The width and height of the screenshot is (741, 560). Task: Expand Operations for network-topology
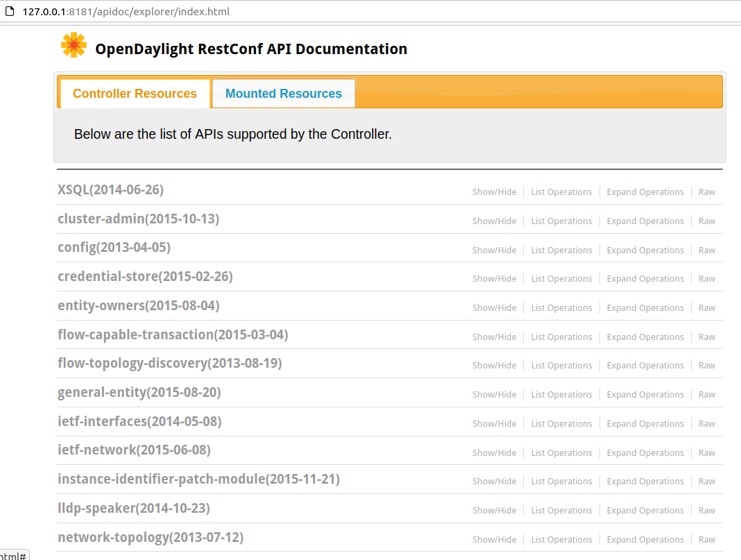pyautogui.click(x=645, y=540)
